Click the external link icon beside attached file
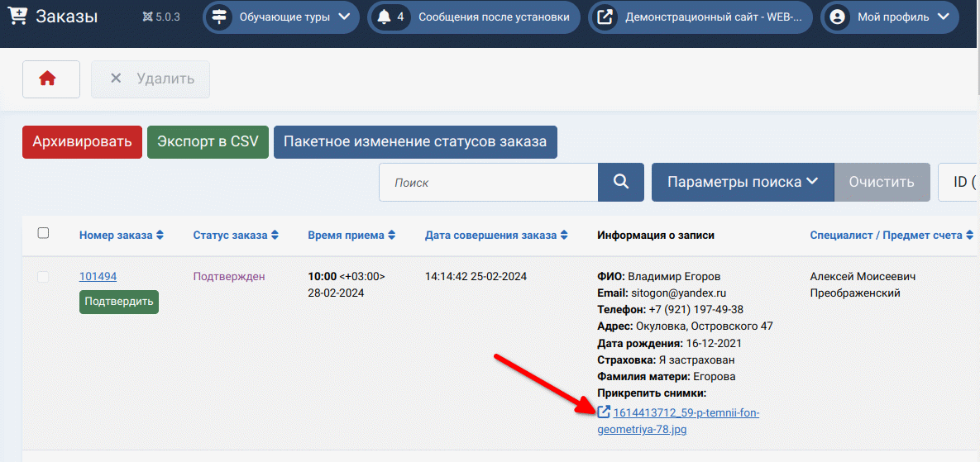The height and width of the screenshot is (462, 980). [x=604, y=412]
